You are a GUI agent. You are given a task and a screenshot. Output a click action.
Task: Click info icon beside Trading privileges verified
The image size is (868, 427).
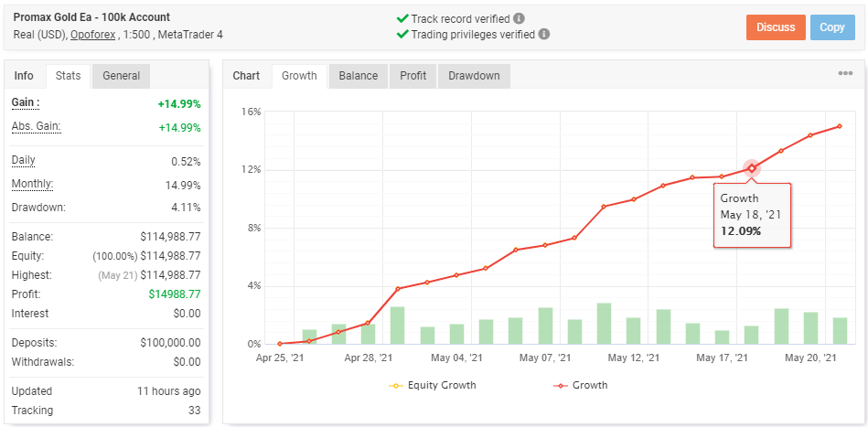point(544,35)
